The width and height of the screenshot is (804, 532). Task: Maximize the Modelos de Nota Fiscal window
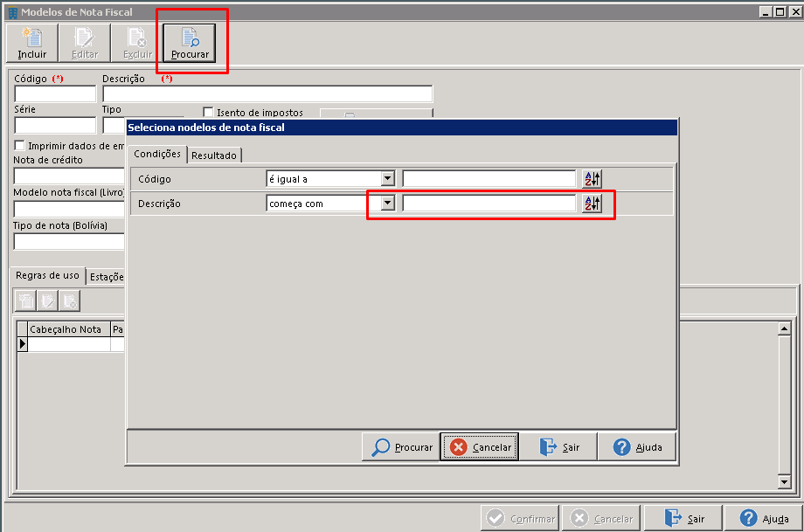(780, 11)
